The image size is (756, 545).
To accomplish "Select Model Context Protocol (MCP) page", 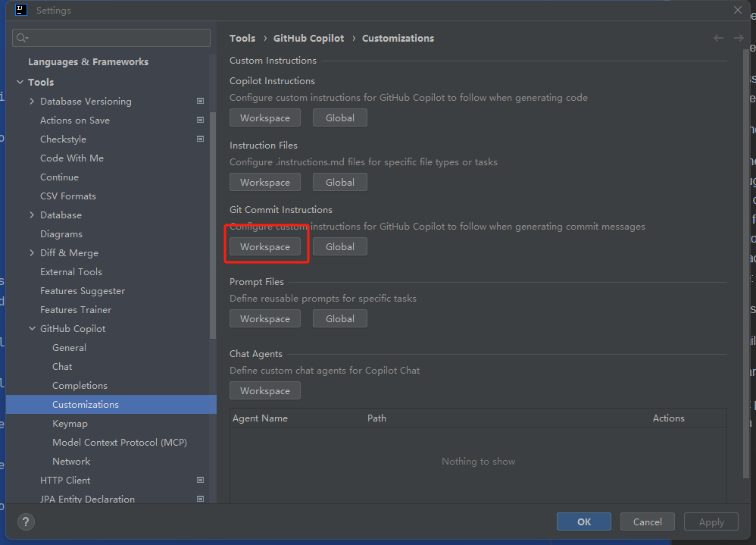I will click(120, 442).
